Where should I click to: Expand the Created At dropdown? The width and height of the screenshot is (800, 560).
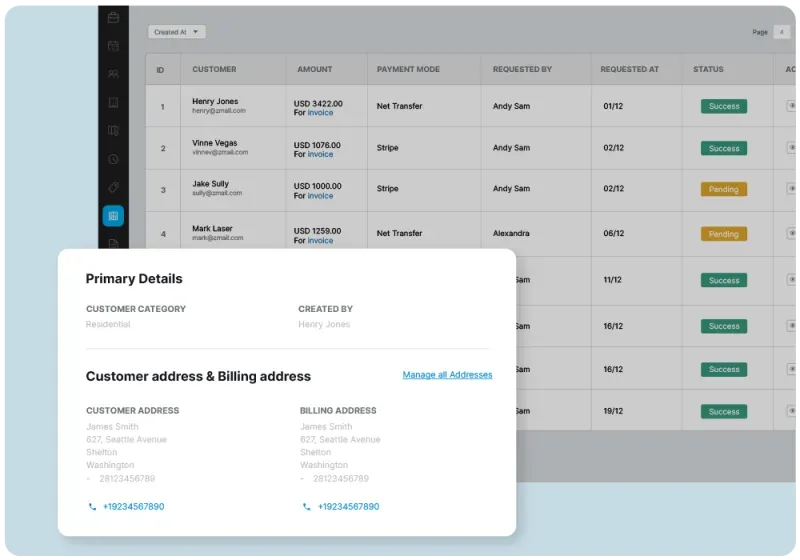coord(176,32)
